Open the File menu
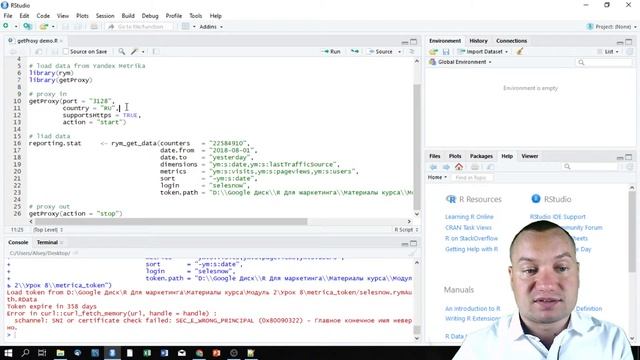 pos(8,16)
